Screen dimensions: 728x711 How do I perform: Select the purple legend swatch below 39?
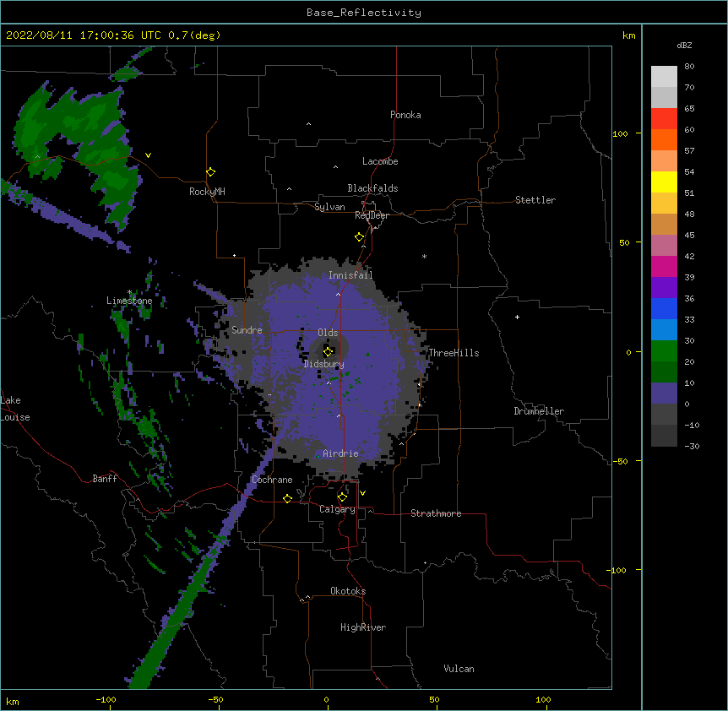(664, 287)
